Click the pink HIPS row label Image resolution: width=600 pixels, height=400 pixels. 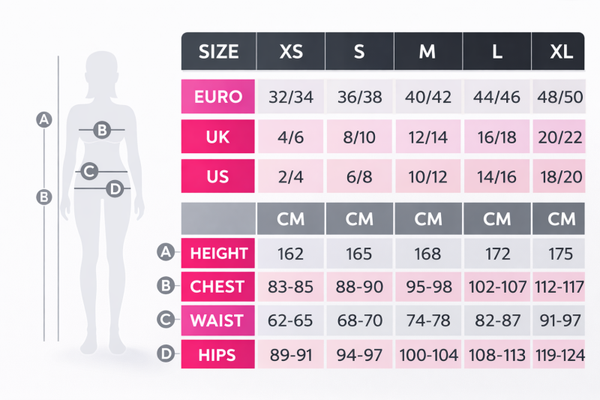[218, 354]
